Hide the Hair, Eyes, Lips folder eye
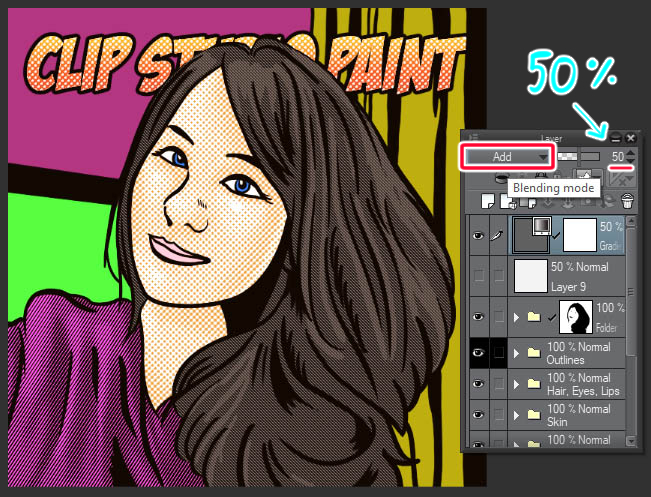The image size is (651, 497). point(479,384)
